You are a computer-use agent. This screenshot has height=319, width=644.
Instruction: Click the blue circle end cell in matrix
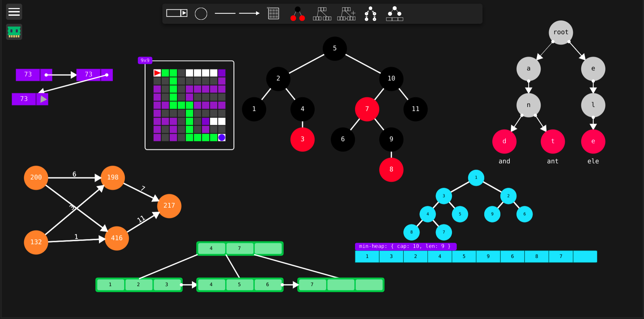[x=222, y=137]
